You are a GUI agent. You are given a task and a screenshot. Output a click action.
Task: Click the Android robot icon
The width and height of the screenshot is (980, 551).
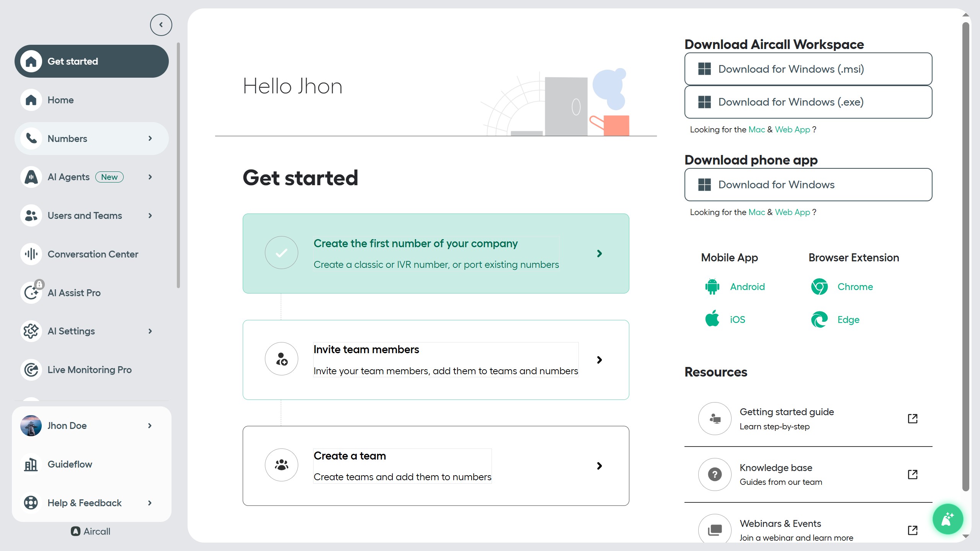pos(712,287)
